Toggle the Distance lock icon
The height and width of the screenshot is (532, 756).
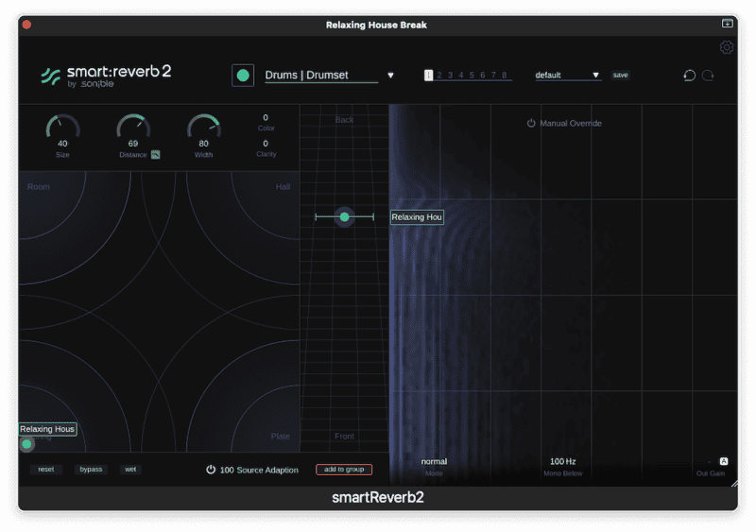coord(155,155)
